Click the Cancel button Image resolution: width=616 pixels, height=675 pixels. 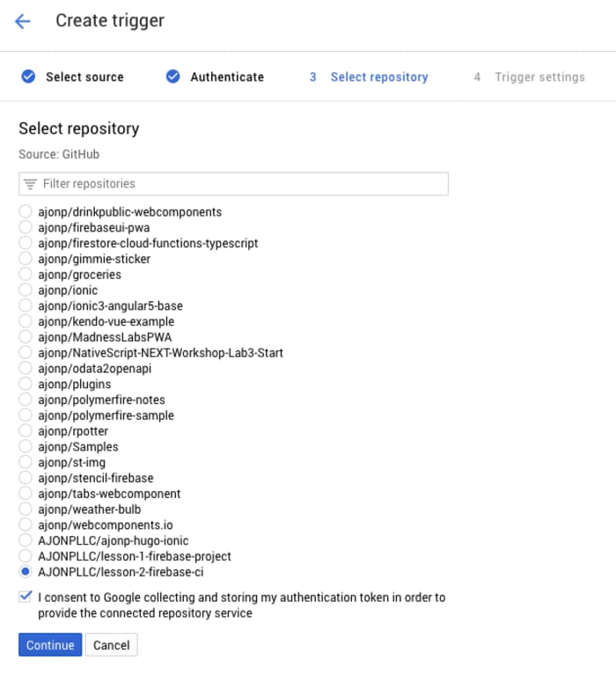[112, 645]
